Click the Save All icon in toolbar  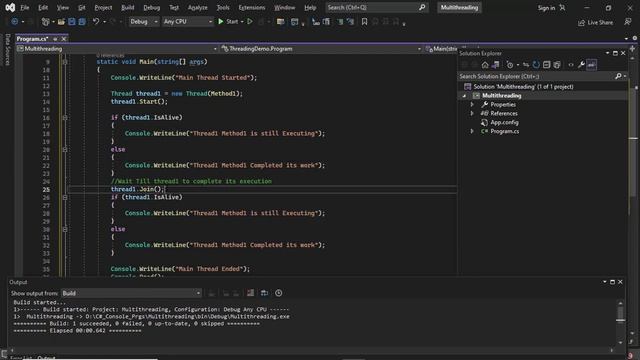pos(82,22)
